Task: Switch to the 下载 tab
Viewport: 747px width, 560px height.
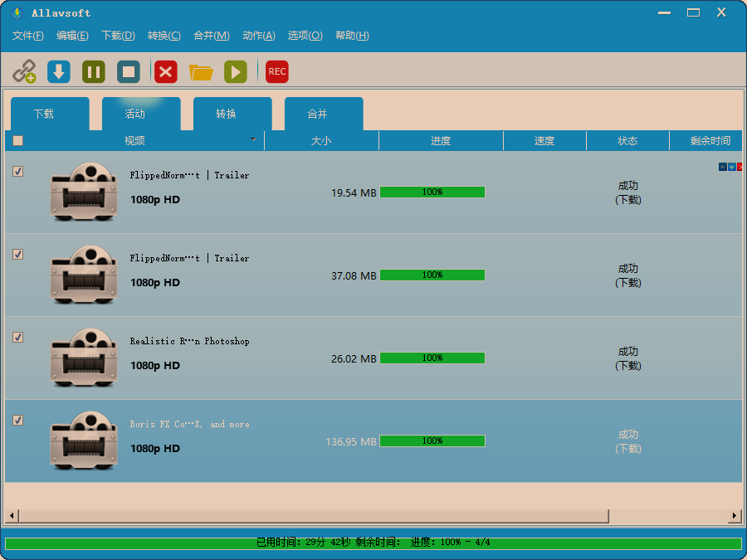Action: coord(50,114)
